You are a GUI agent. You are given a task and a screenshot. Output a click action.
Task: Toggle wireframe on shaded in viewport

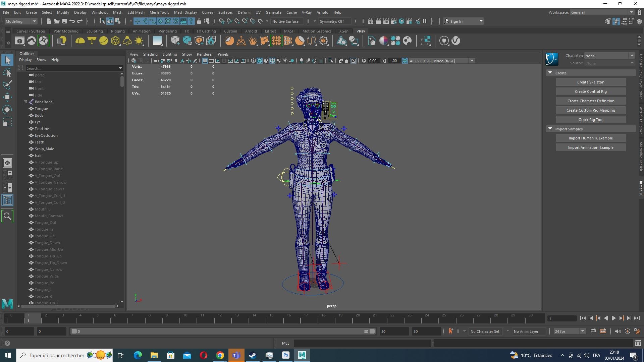272,61
